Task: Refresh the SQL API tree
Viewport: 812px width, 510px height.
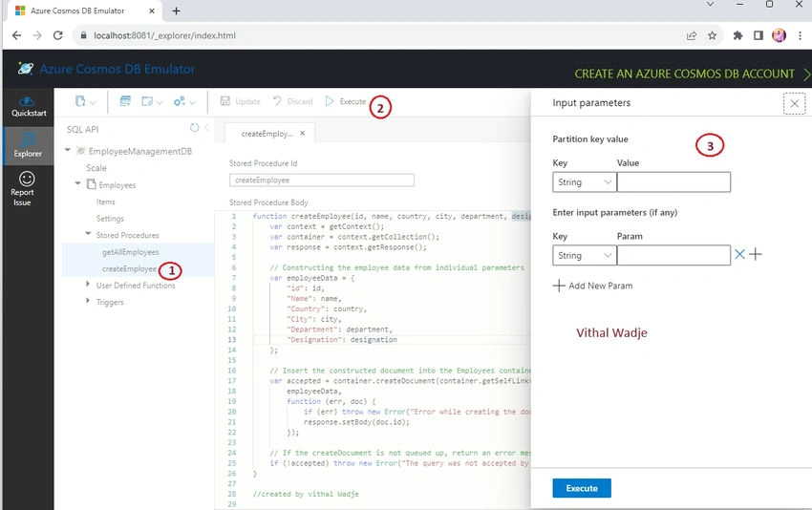Action: (x=194, y=127)
